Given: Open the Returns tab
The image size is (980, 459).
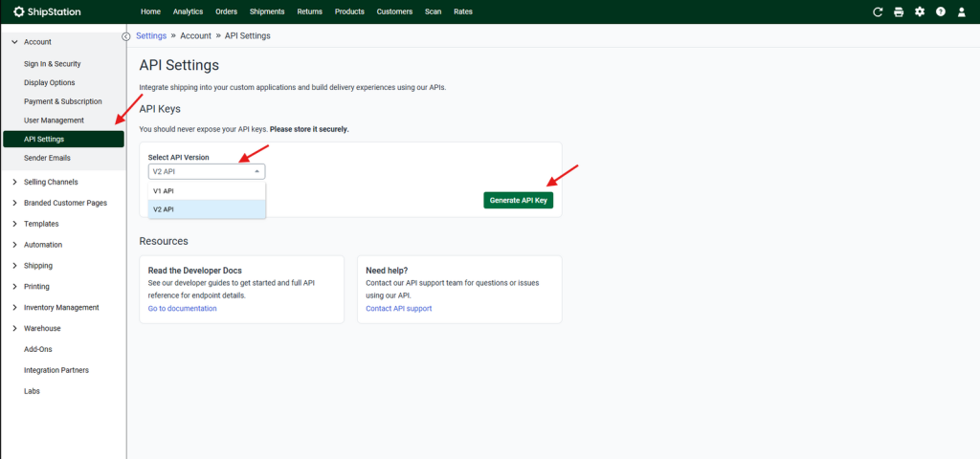Looking at the screenshot, I should (310, 11).
